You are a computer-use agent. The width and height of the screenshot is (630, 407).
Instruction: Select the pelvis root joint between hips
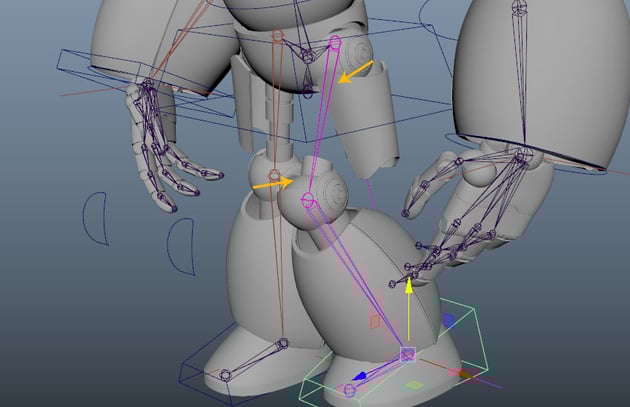307,57
